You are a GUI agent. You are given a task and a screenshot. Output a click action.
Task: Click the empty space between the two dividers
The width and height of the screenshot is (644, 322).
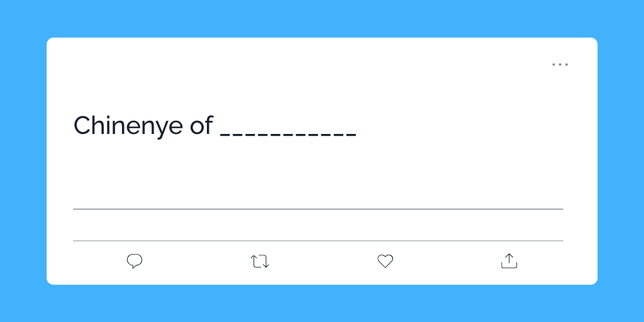(x=318, y=225)
